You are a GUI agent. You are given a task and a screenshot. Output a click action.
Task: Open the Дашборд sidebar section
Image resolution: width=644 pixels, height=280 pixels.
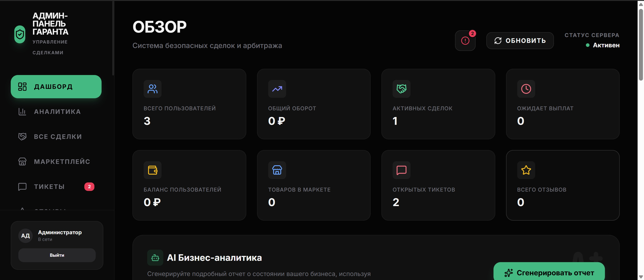click(x=56, y=87)
